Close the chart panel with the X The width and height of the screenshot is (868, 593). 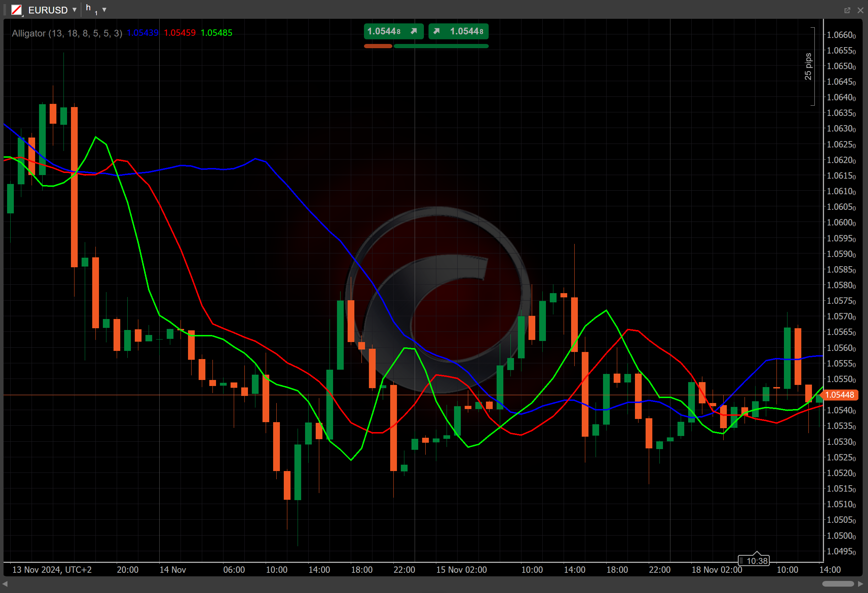[860, 10]
